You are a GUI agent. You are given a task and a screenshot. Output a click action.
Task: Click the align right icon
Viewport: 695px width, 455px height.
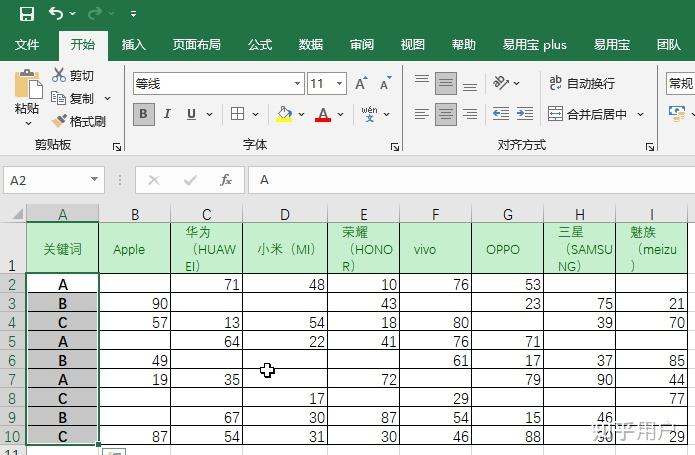click(470, 114)
